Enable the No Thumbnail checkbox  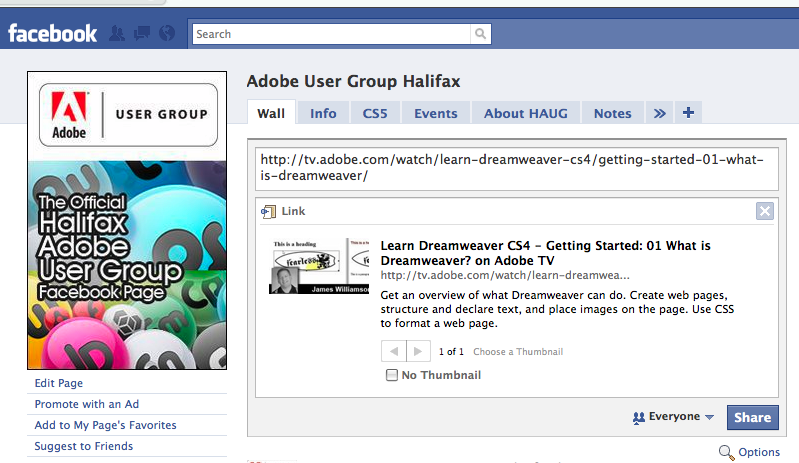(391, 375)
